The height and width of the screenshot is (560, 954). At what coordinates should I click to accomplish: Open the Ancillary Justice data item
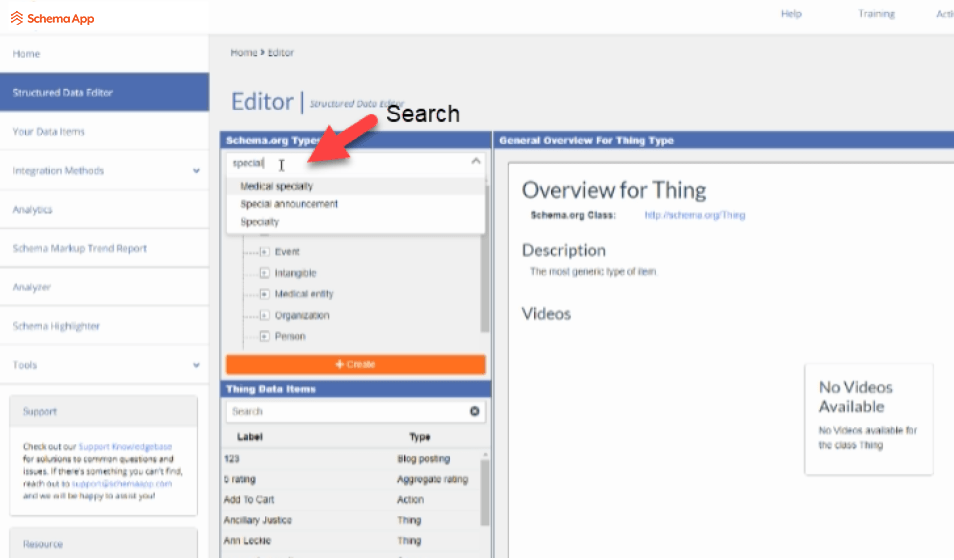(x=257, y=520)
